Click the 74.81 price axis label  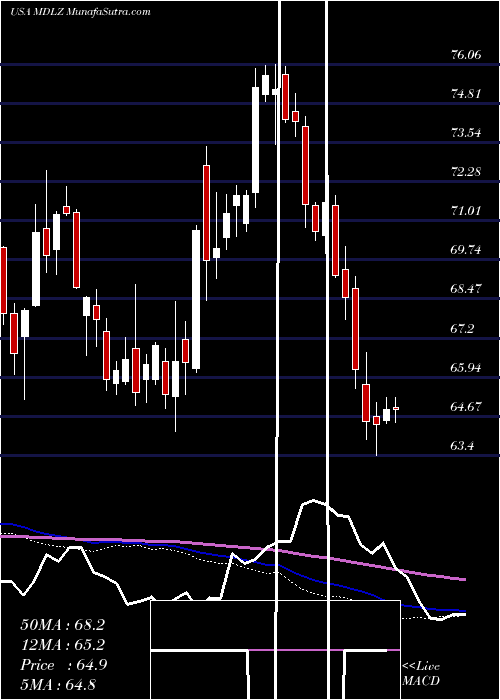click(466, 94)
